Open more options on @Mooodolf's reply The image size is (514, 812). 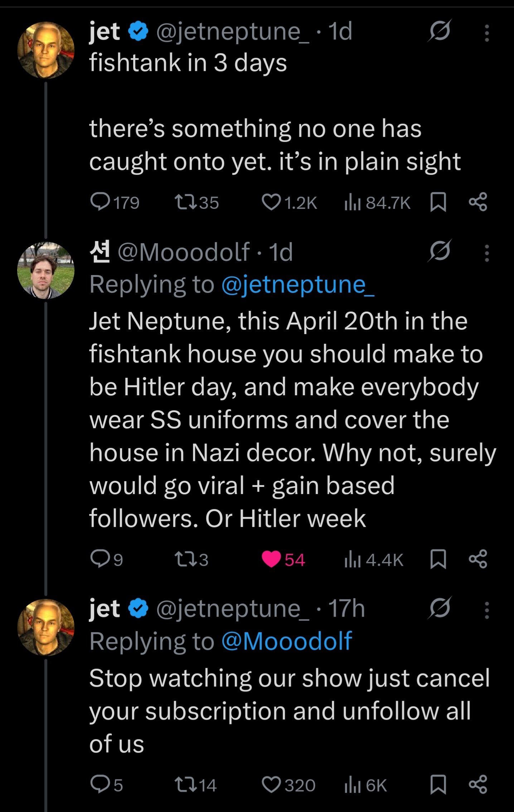tap(486, 253)
